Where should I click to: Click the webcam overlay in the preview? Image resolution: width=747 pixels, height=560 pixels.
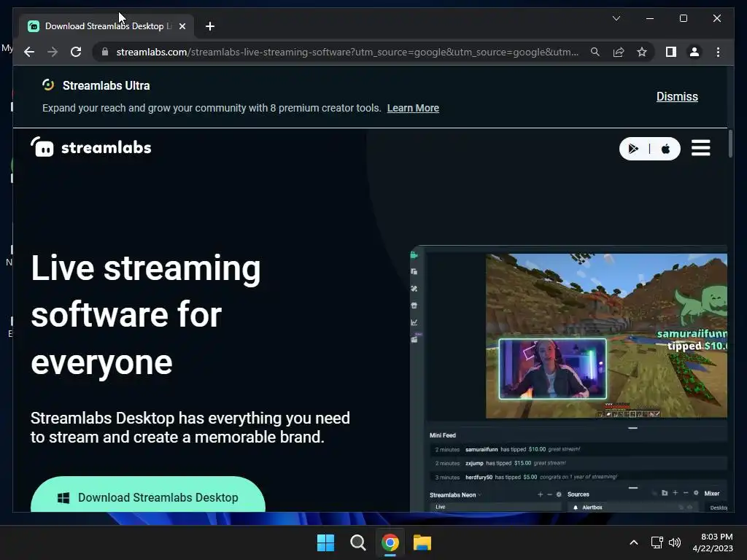553,369
